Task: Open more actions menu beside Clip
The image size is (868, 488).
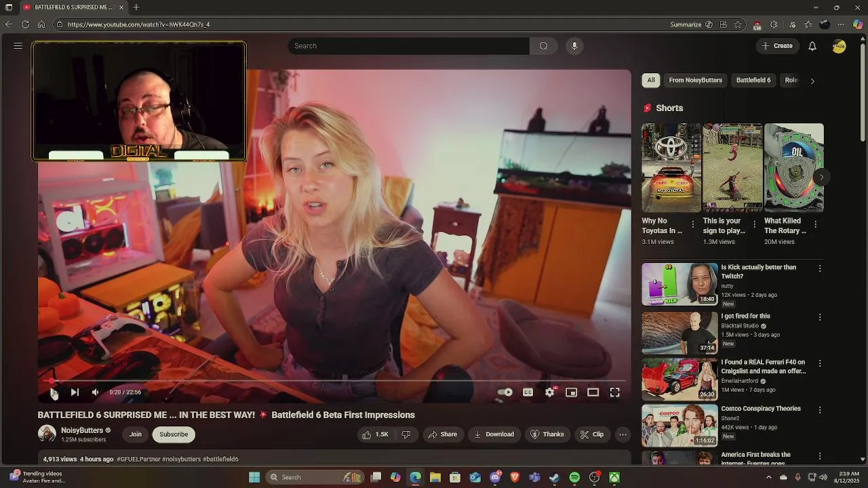Action: pyautogui.click(x=623, y=434)
